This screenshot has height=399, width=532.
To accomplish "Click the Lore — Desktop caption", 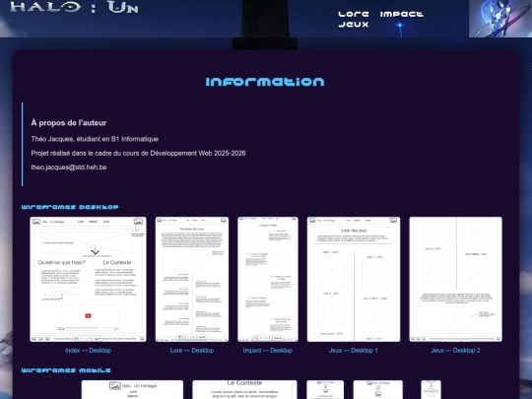I will click(x=192, y=351).
